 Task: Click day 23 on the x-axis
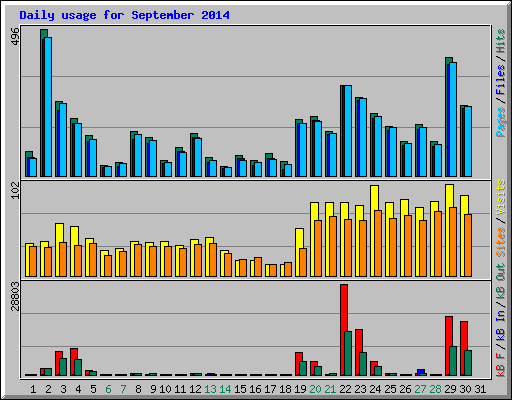(360, 389)
